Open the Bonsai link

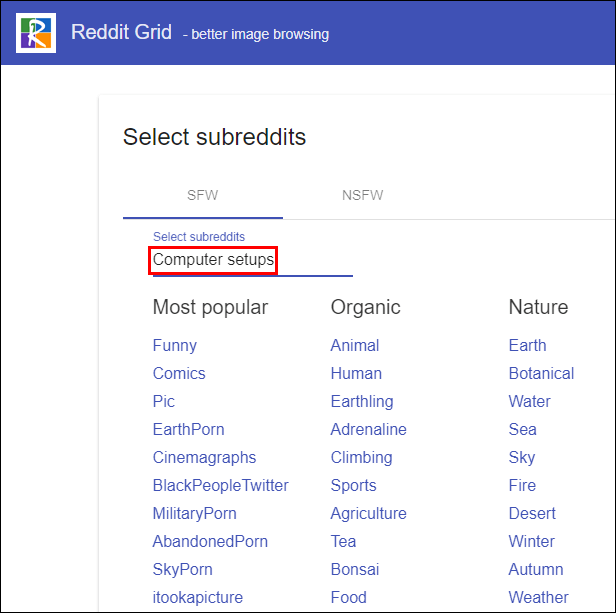355,569
